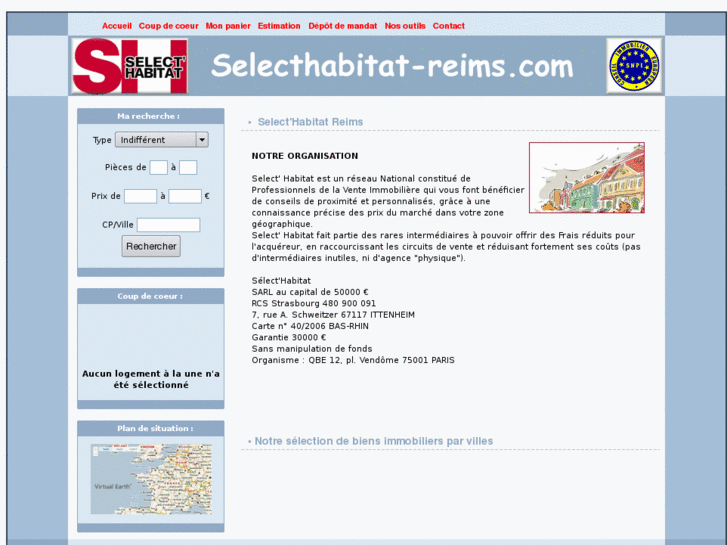Viewport: 727px width, 545px height.
Task: Click the SNPI European badge logo
Action: tap(634, 65)
